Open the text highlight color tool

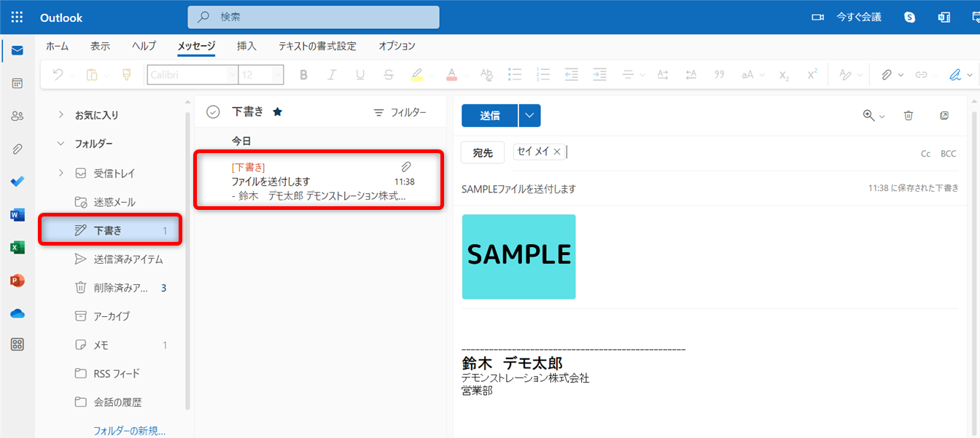[x=416, y=74]
